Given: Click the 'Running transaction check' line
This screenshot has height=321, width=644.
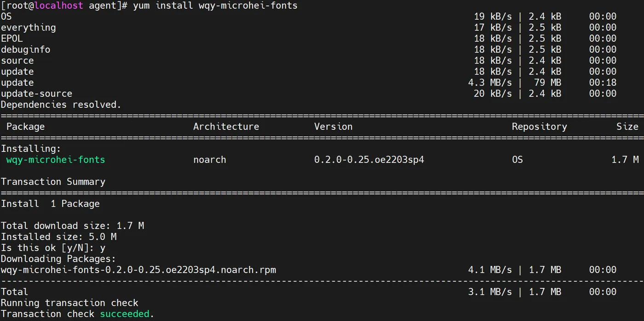Looking at the screenshot, I should [x=69, y=303].
